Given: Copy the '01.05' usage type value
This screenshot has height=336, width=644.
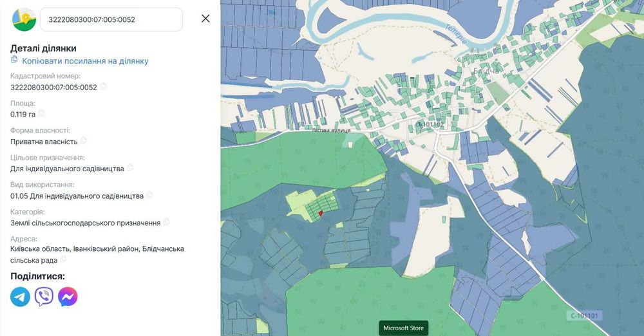Looking at the screenshot, I should point(149,194).
